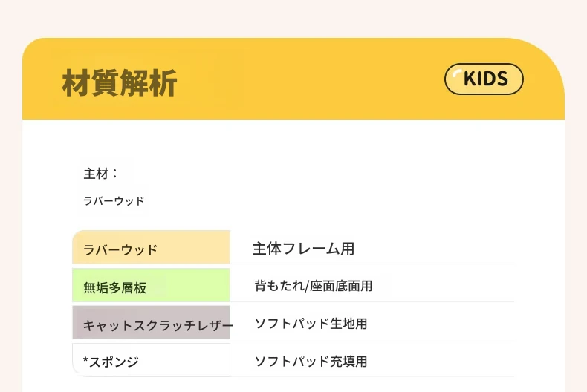Click the slash in 背もたれ/座面底面用

point(307,286)
